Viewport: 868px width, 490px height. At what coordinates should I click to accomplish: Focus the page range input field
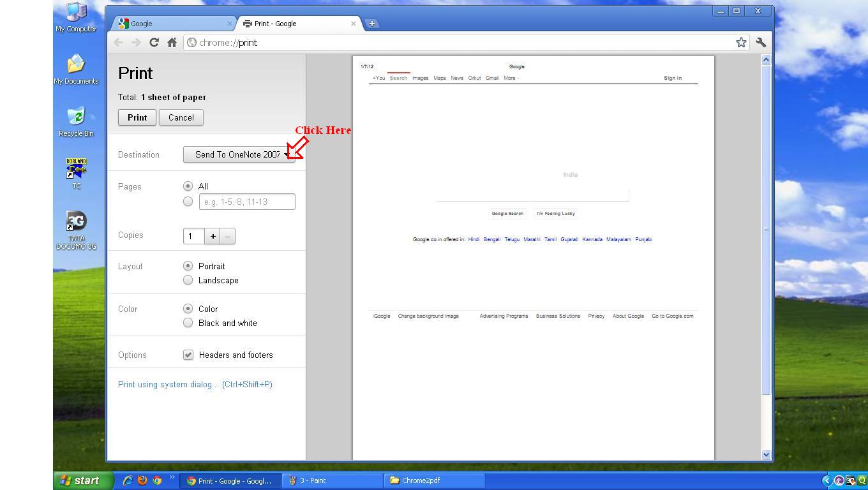(247, 202)
